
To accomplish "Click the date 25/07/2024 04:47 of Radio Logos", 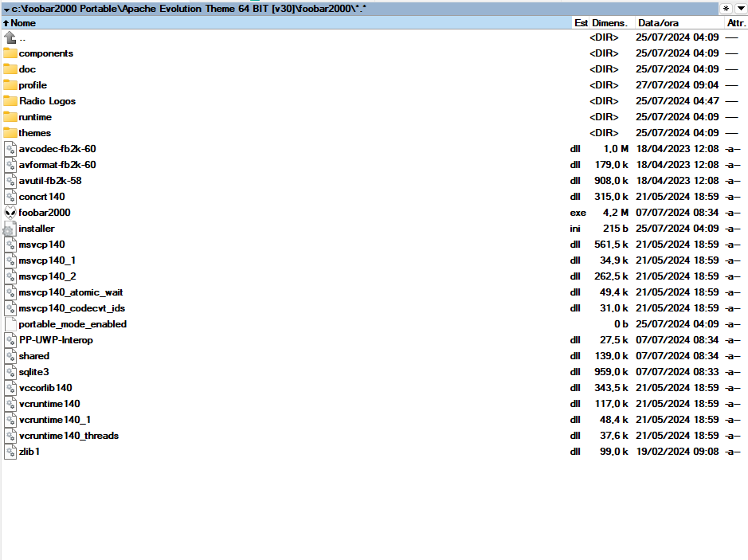I will (677, 101).
